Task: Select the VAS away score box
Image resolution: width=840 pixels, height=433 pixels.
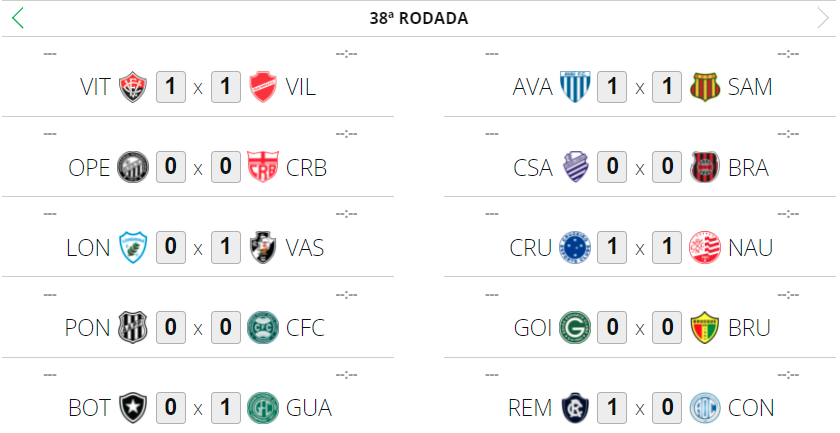Action: pyautogui.click(x=226, y=247)
